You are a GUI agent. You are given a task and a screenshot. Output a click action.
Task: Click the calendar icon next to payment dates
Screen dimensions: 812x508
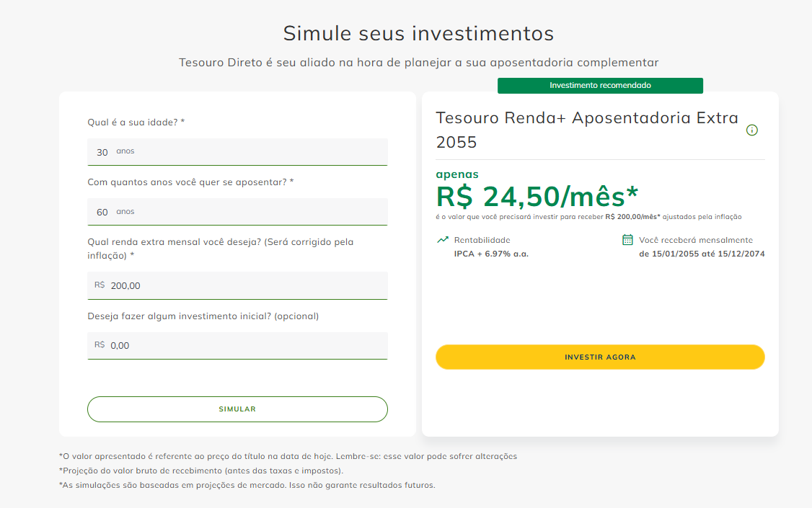[627, 239]
